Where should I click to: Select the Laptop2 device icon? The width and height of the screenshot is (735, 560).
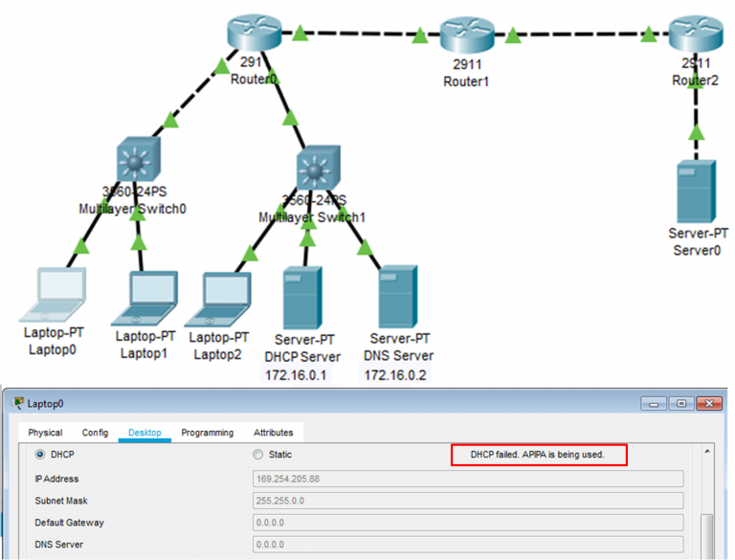(x=218, y=300)
